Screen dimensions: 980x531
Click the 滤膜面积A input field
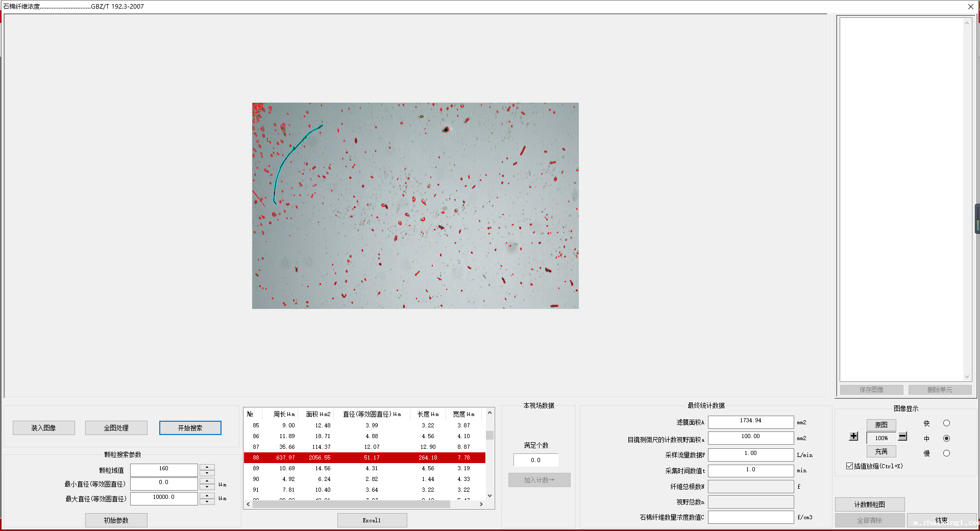click(750, 421)
